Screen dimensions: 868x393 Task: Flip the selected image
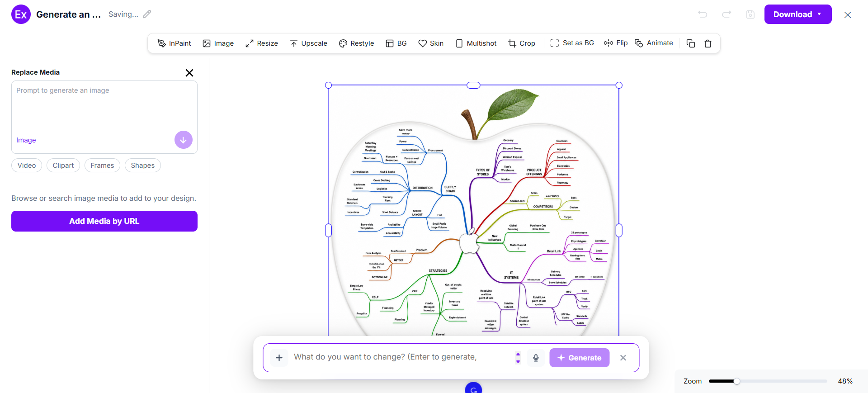pos(616,43)
